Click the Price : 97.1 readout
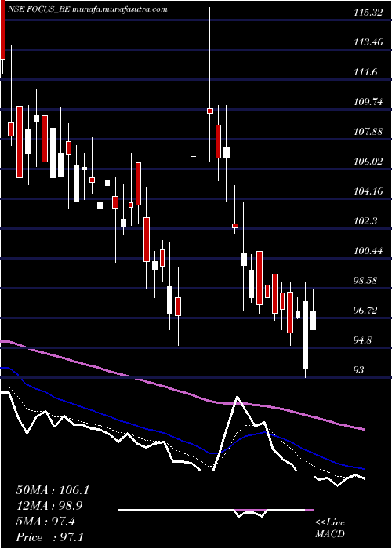Screen dimensions: 392x549 pyautogui.click(x=49, y=537)
